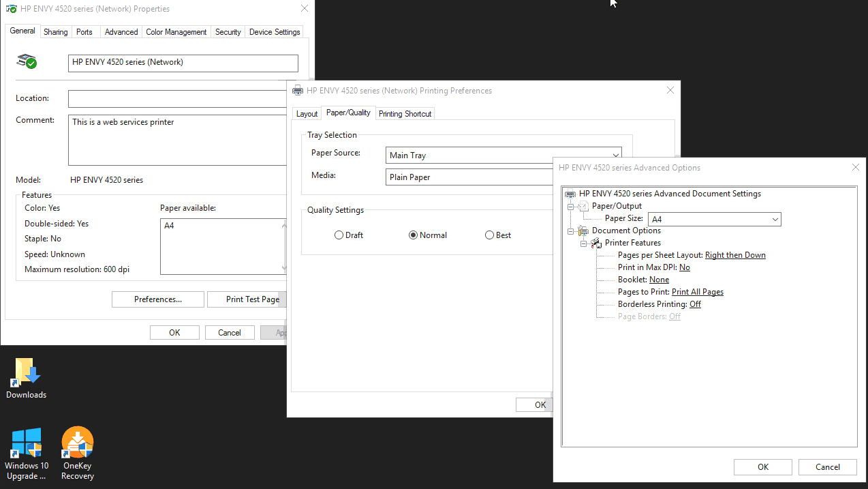Image resolution: width=868 pixels, height=489 pixels.
Task: Close the printer Properties window
Action: (x=305, y=9)
